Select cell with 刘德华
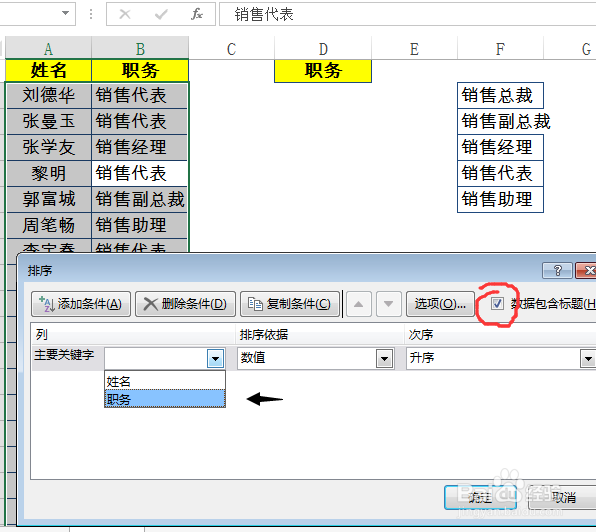 (49, 95)
